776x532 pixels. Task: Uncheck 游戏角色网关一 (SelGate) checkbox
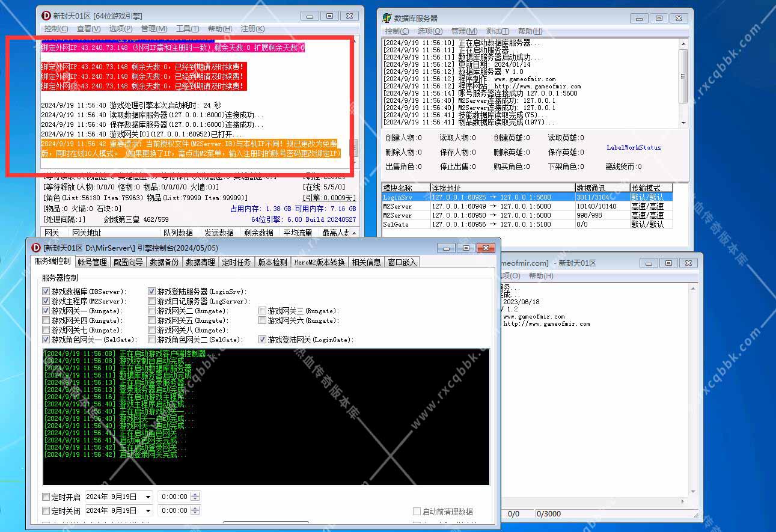pos(46,340)
